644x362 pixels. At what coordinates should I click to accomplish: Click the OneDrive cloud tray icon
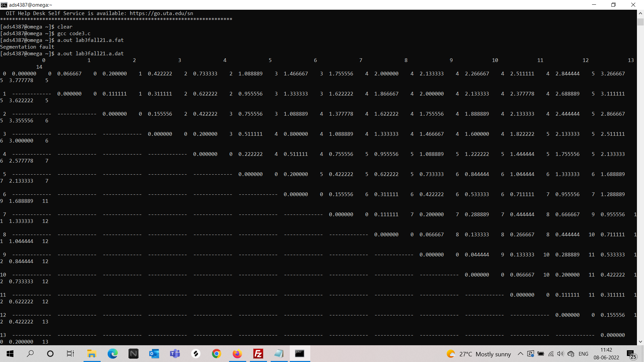point(571,354)
